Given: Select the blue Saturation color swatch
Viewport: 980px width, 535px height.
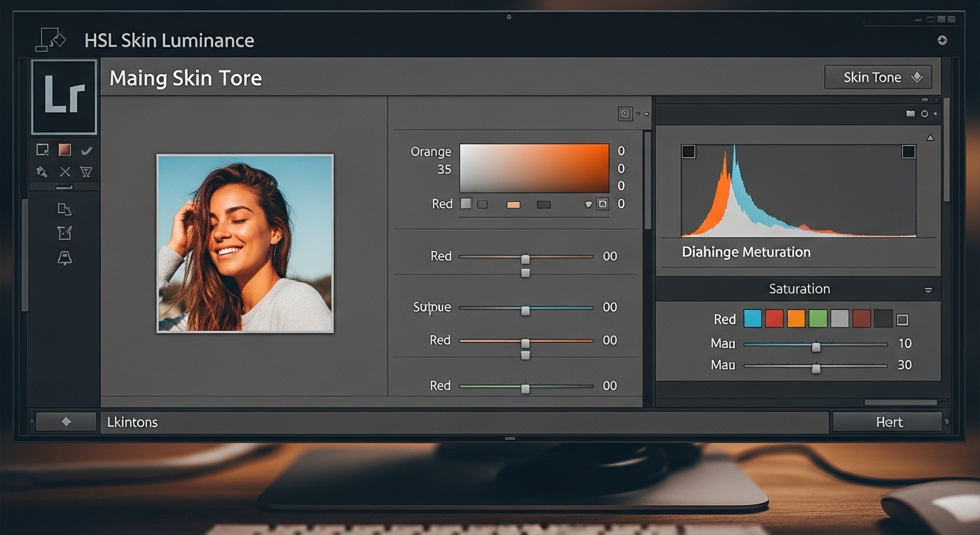Looking at the screenshot, I should pyautogui.click(x=752, y=319).
